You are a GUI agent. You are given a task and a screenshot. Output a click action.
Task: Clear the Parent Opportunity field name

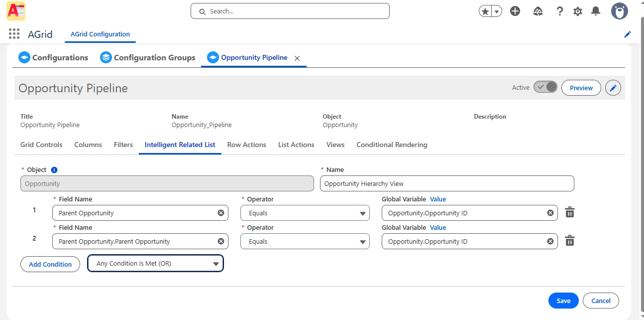point(220,213)
